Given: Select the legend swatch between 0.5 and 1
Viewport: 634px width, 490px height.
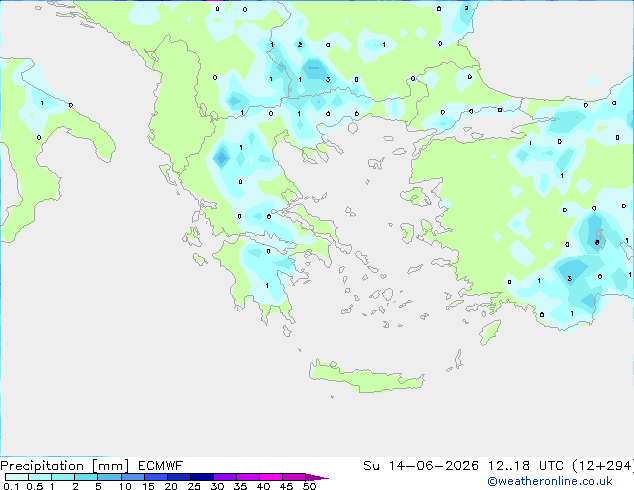Looking at the screenshot, I should pyautogui.click(x=40, y=477).
